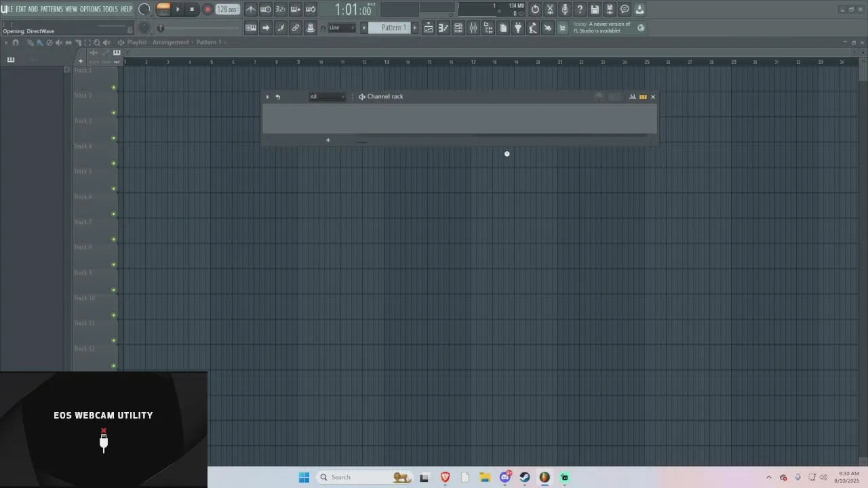
Task: Click the save project disk icon
Action: tap(595, 9)
